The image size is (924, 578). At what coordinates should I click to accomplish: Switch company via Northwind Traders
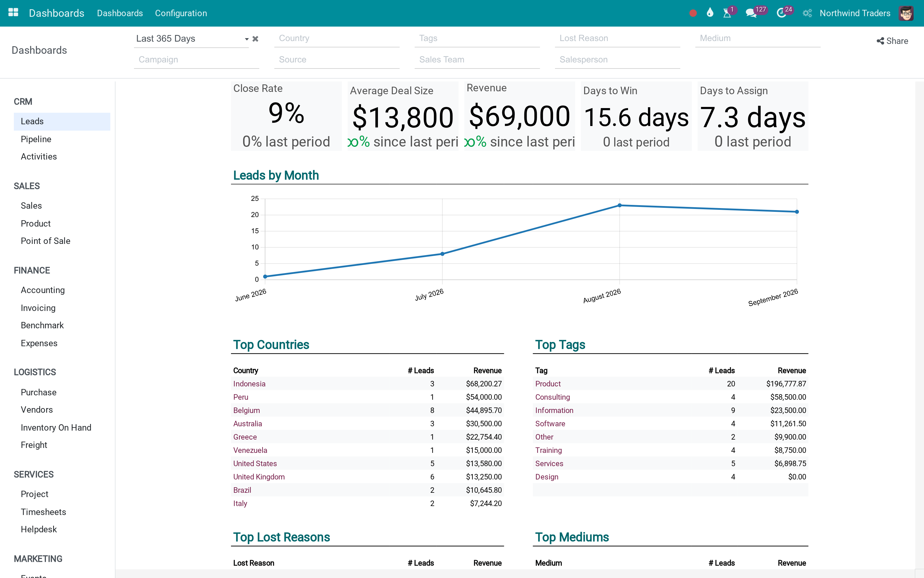coord(855,13)
